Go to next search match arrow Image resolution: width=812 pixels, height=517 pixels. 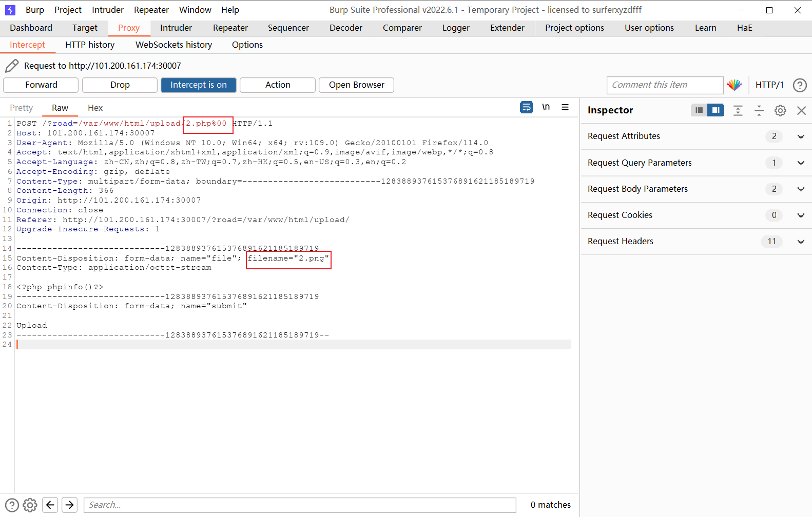point(70,505)
